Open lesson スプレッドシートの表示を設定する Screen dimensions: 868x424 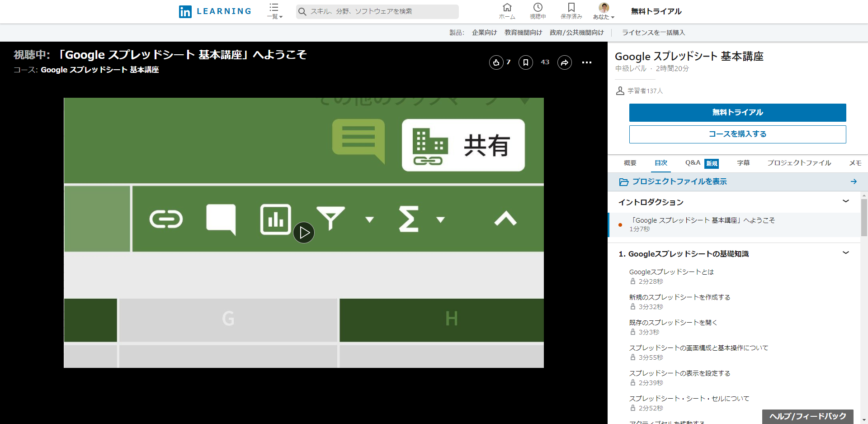[x=679, y=373]
